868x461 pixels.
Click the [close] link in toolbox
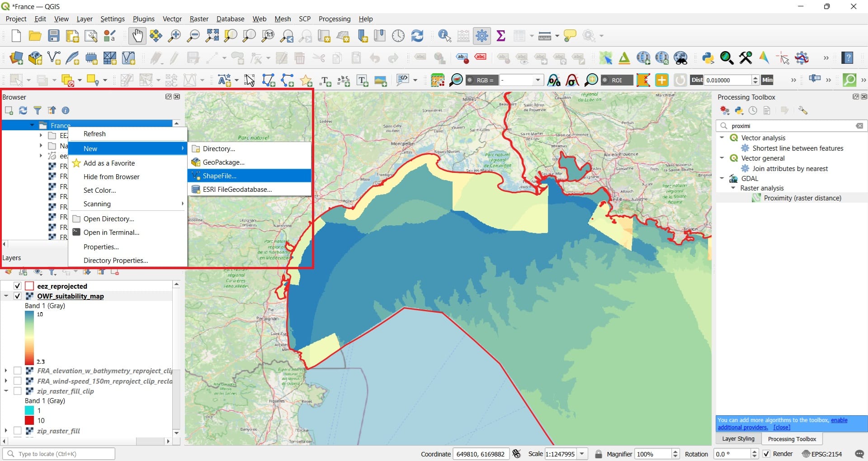click(782, 428)
